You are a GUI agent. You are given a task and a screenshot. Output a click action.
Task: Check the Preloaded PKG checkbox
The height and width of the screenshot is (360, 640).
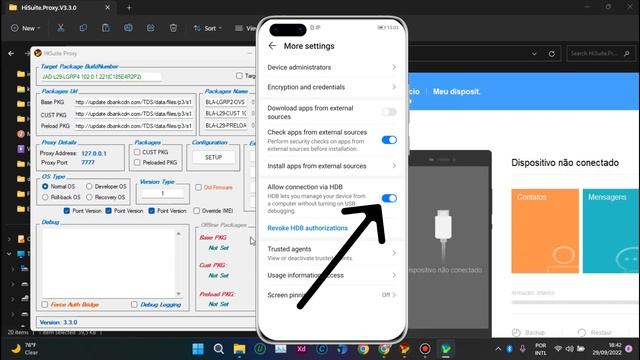[137, 162]
